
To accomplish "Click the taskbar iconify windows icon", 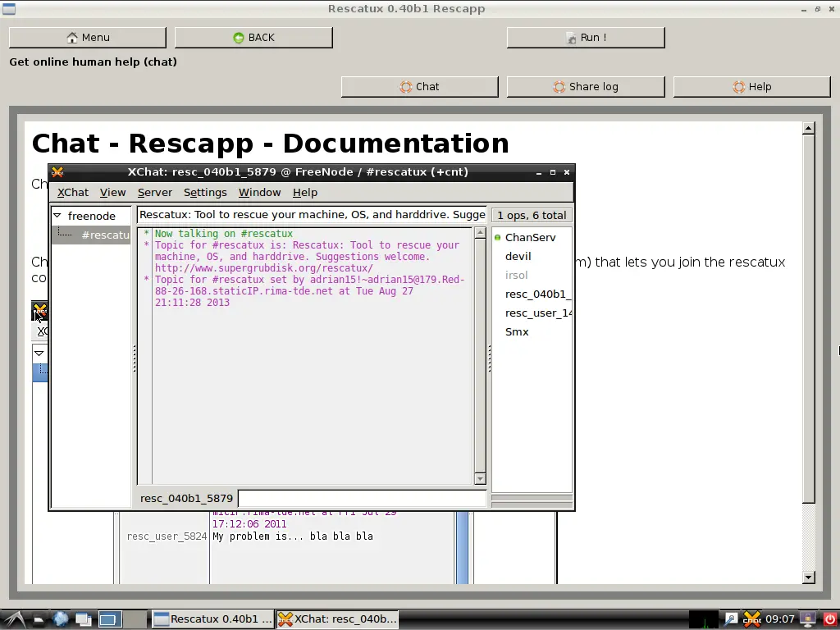I will [x=84, y=620].
